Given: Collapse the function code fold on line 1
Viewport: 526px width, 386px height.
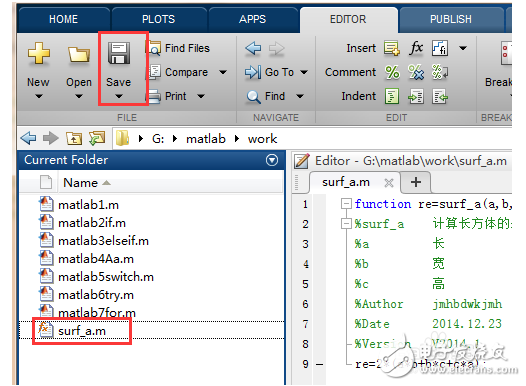Looking at the screenshot, I should coord(346,204).
